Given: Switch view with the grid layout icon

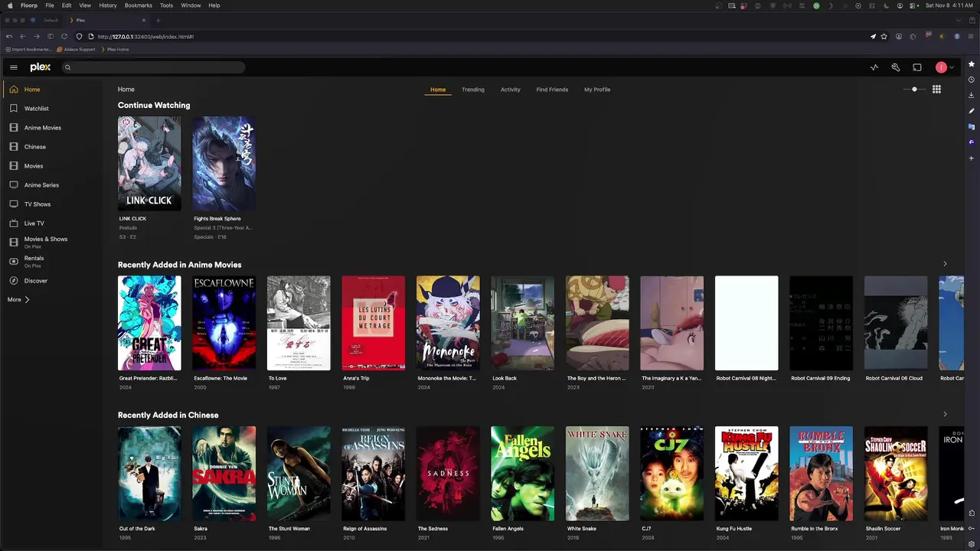Looking at the screenshot, I should [936, 90].
